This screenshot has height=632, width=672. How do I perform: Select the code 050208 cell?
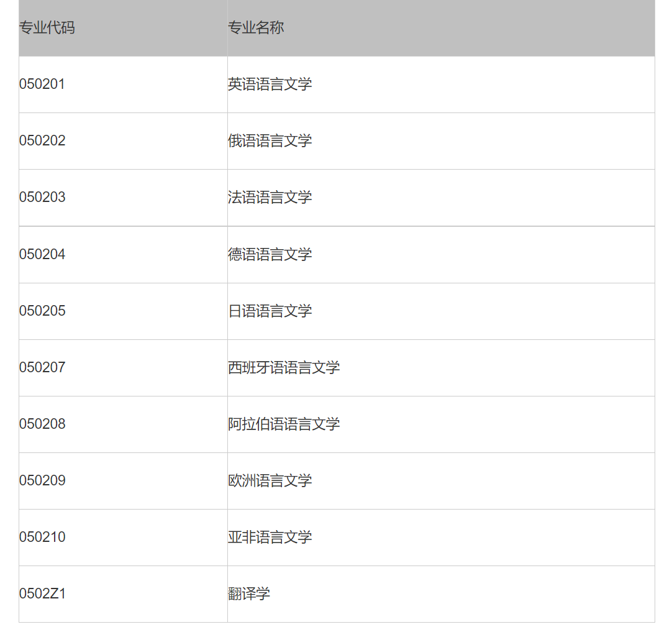click(123, 424)
